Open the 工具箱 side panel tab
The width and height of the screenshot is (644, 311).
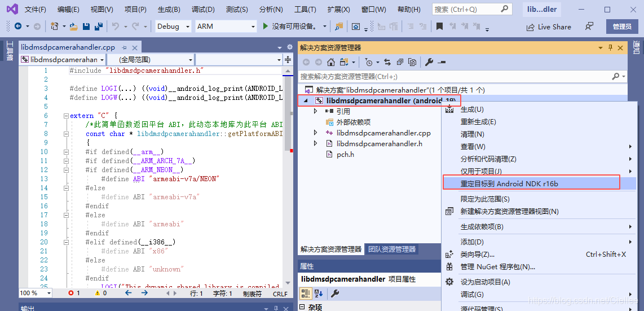click(x=9, y=51)
